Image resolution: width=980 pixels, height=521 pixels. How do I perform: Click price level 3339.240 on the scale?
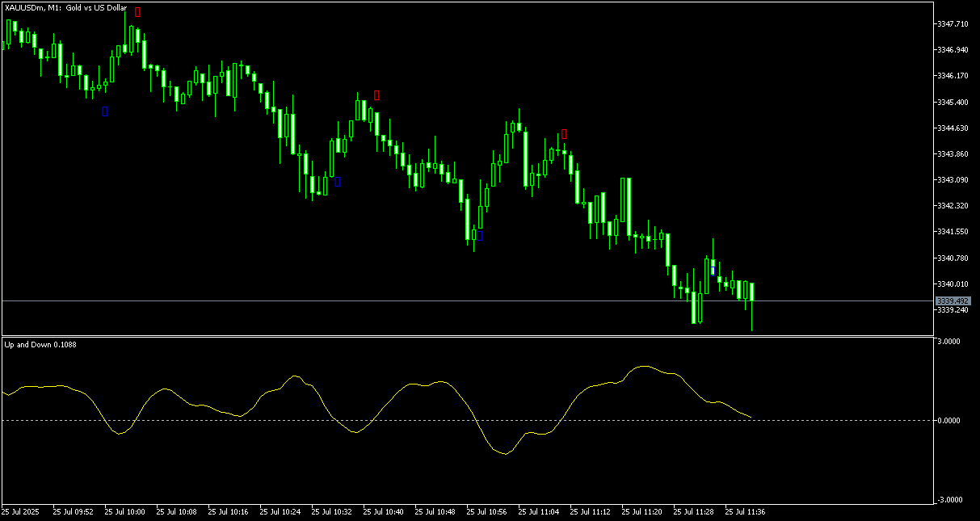click(952, 310)
